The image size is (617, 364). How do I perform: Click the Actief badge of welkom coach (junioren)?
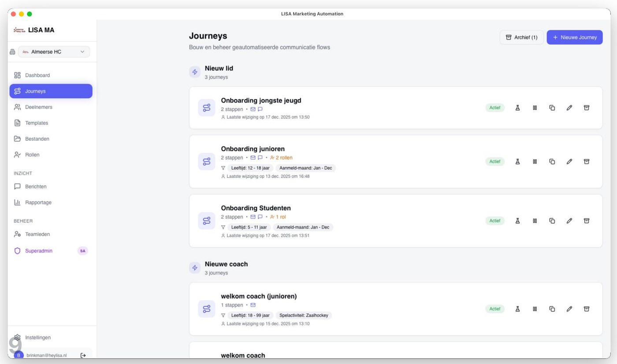tap(495, 309)
